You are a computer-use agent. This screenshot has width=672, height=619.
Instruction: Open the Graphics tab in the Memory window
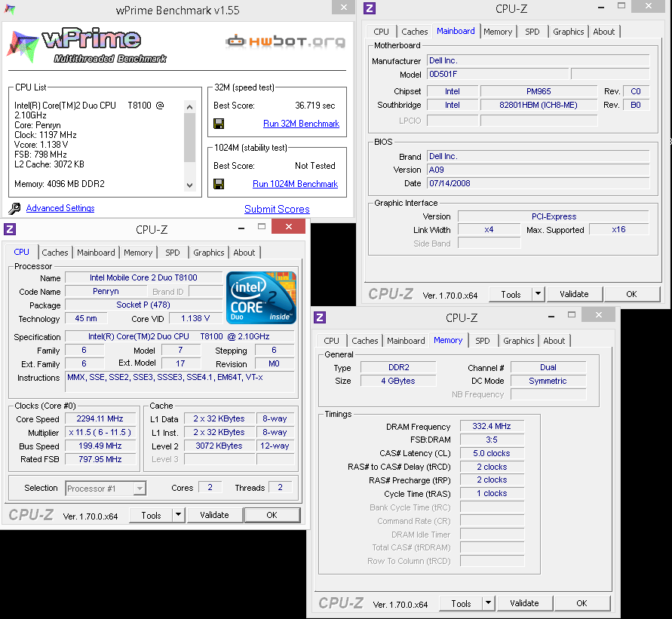click(x=519, y=341)
